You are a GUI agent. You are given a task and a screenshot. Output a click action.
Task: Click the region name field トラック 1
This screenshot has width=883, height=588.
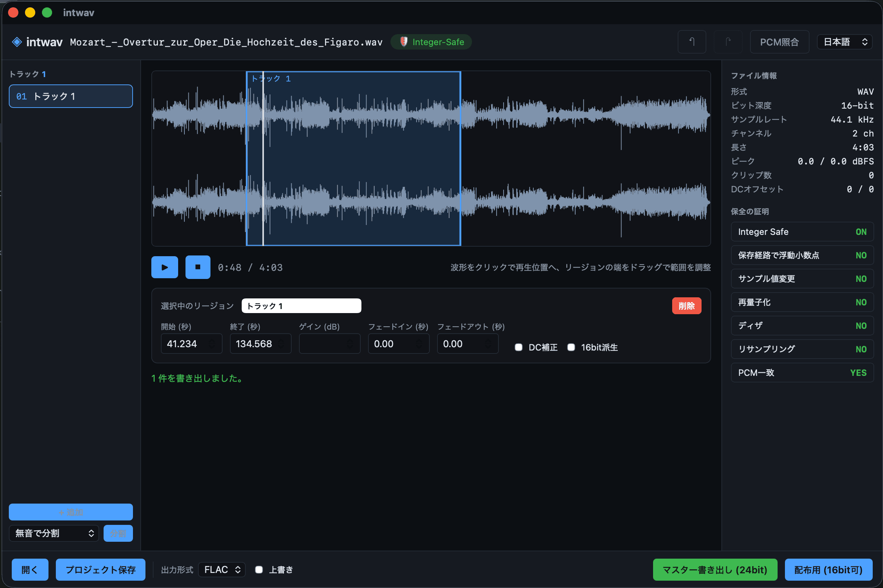click(x=301, y=306)
